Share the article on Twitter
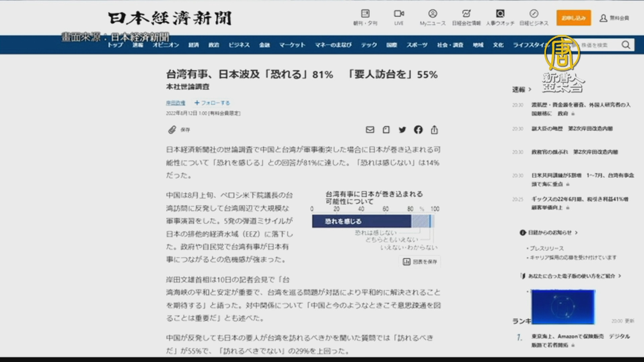Screen dimensions: 644x362 (x=402, y=130)
